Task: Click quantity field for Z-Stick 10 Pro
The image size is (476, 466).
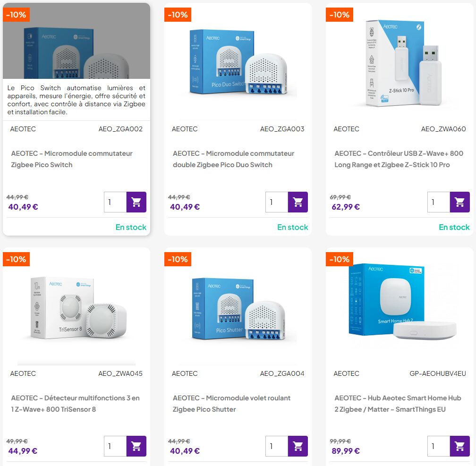Action: coord(439,202)
